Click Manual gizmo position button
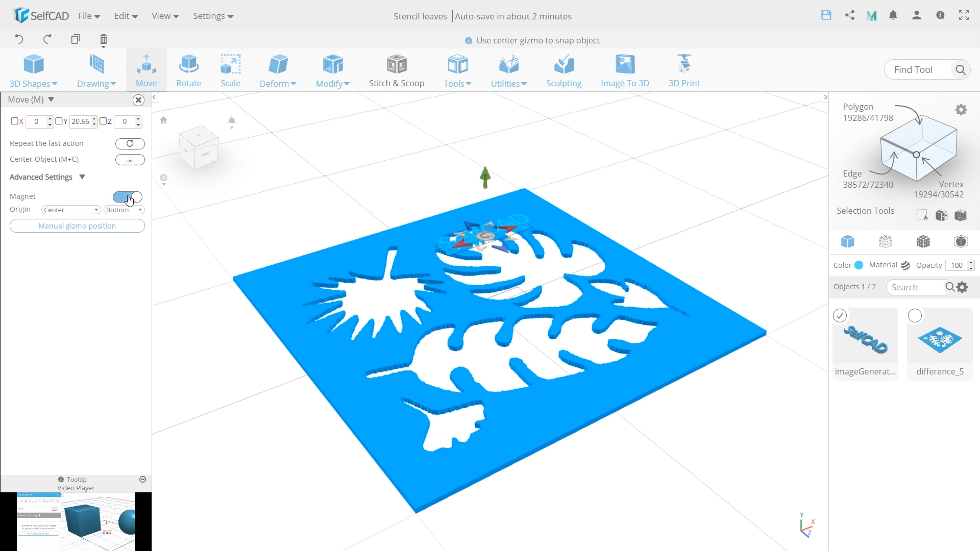The width and height of the screenshot is (980, 551). pyautogui.click(x=77, y=226)
